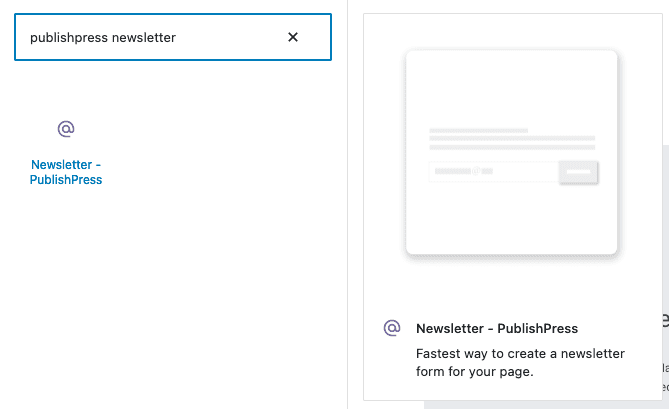This screenshot has width=669, height=409.
Task: Click the mock email field in the preview
Action: pyautogui.click(x=492, y=172)
